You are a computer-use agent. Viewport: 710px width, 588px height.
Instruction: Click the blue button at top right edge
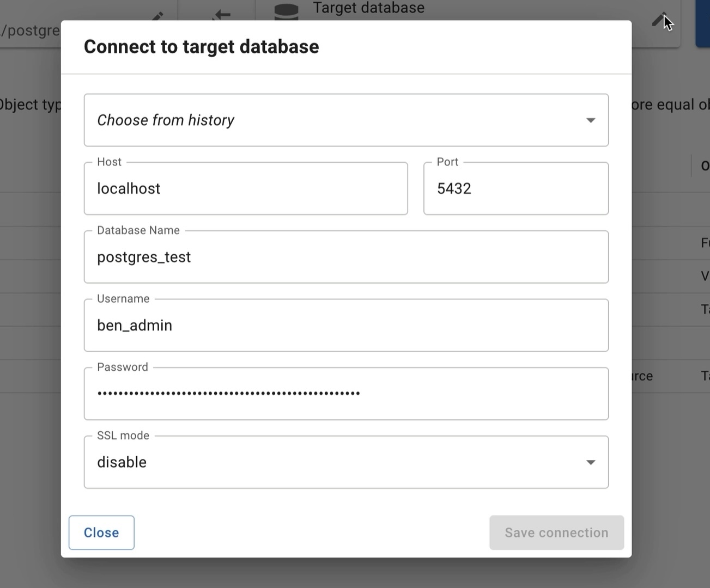703,24
